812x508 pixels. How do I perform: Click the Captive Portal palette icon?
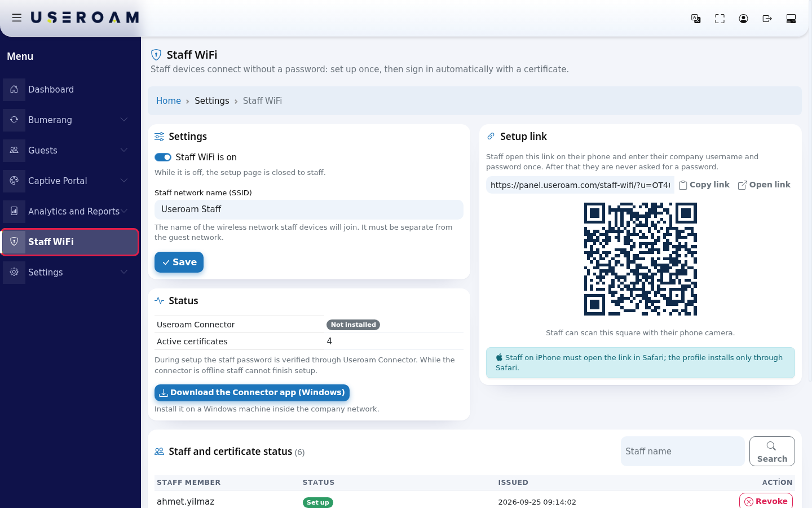click(14, 181)
